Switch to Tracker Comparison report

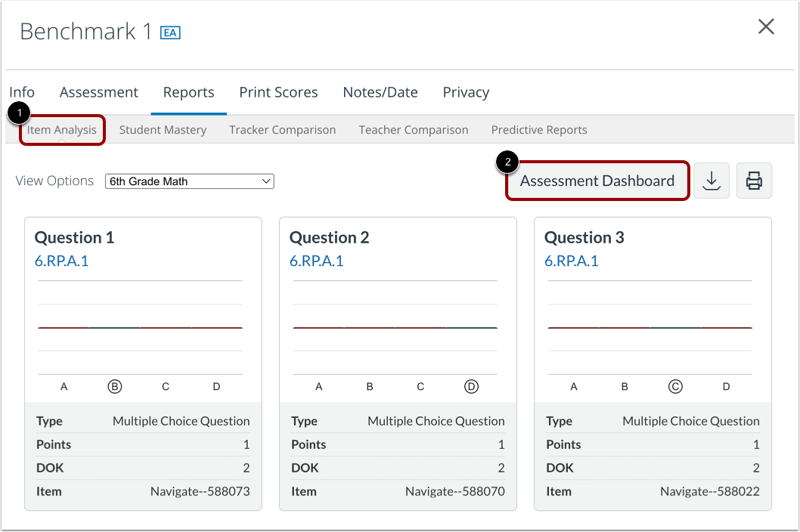(x=282, y=130)
